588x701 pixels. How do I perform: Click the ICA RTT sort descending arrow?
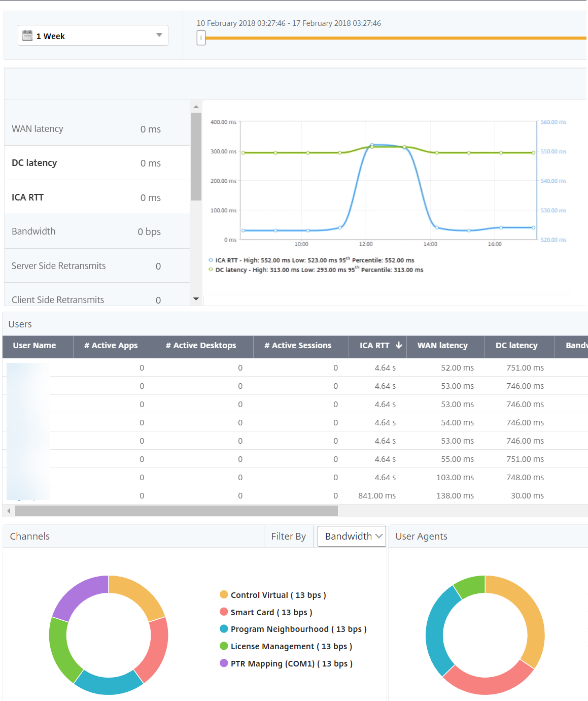(399, 345)
